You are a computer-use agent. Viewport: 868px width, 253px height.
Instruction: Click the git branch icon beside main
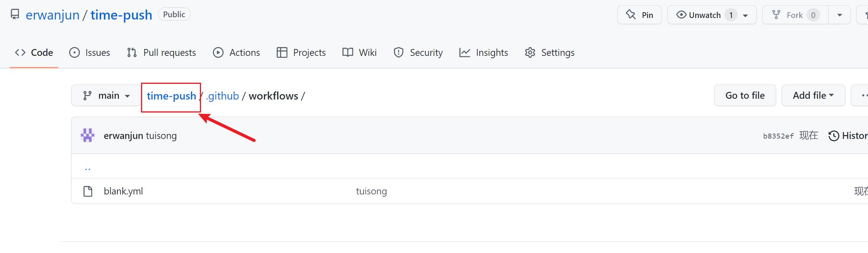tap(88, 95)
